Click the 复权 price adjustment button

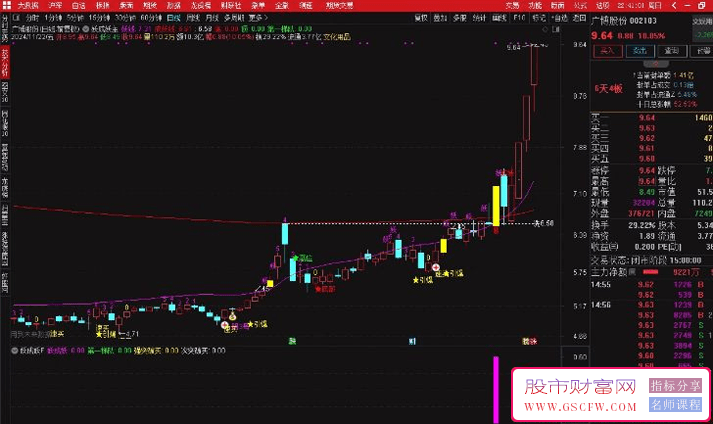[421, 18]
